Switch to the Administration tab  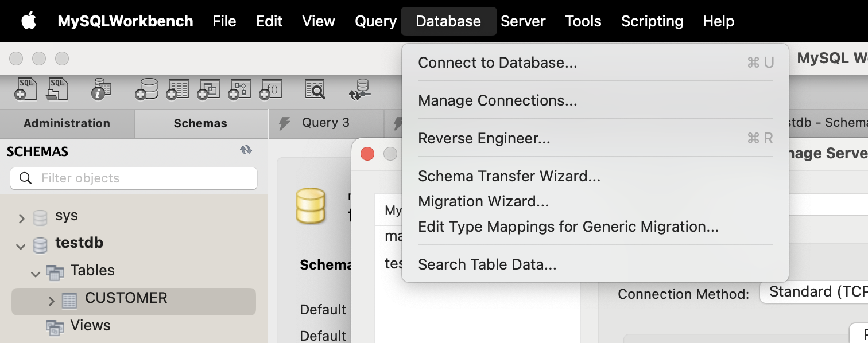(67, 123)
